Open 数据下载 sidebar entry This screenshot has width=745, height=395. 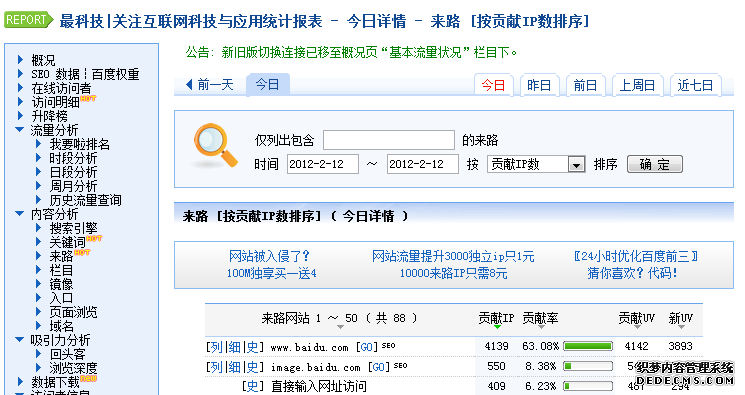point(56,382)
